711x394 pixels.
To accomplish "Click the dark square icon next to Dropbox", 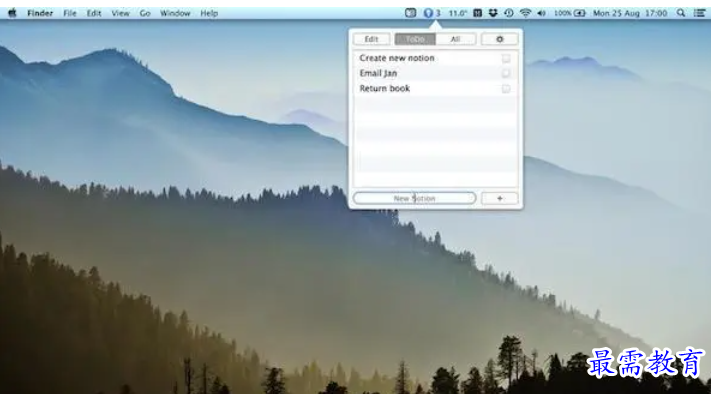I will tap(477, 13).
